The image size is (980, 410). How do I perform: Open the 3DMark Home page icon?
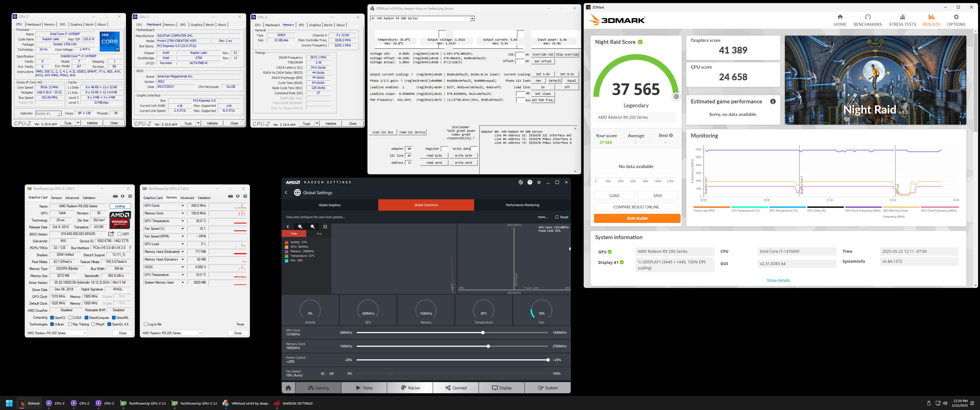click(840, 17)
